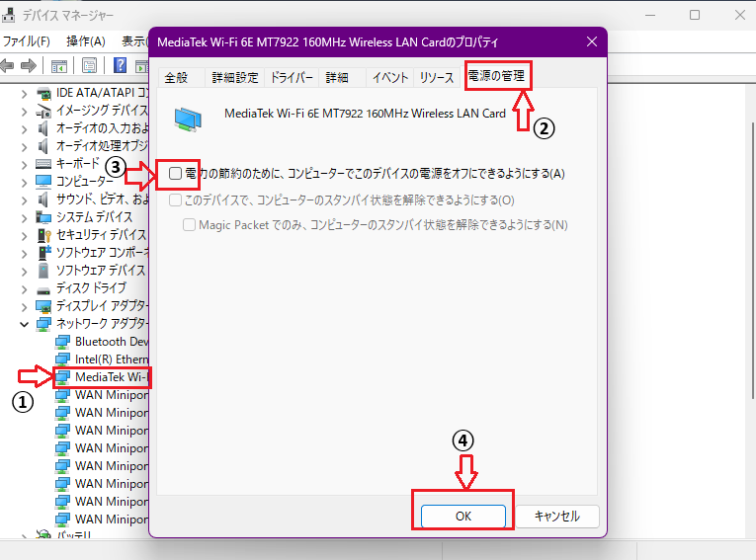756x560 pixels.
Task: Click the Bluetooth Device adapter icon
Action: (62, 342)
